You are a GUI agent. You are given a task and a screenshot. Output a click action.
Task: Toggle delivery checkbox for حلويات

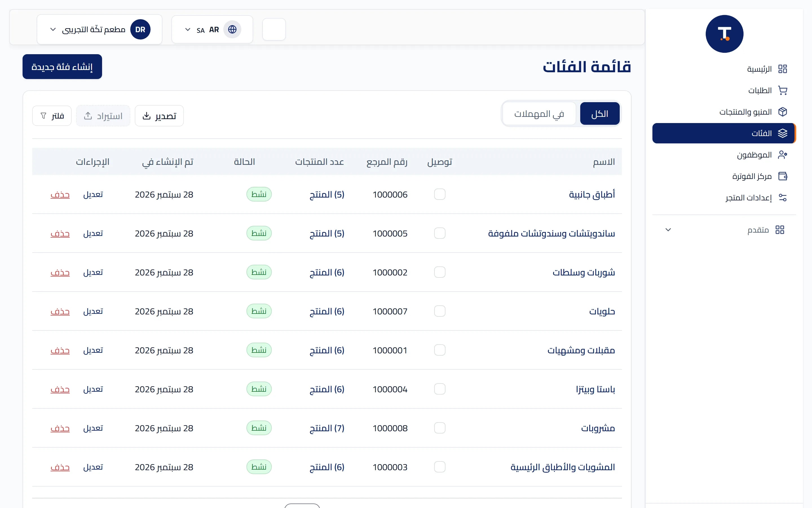440,311
